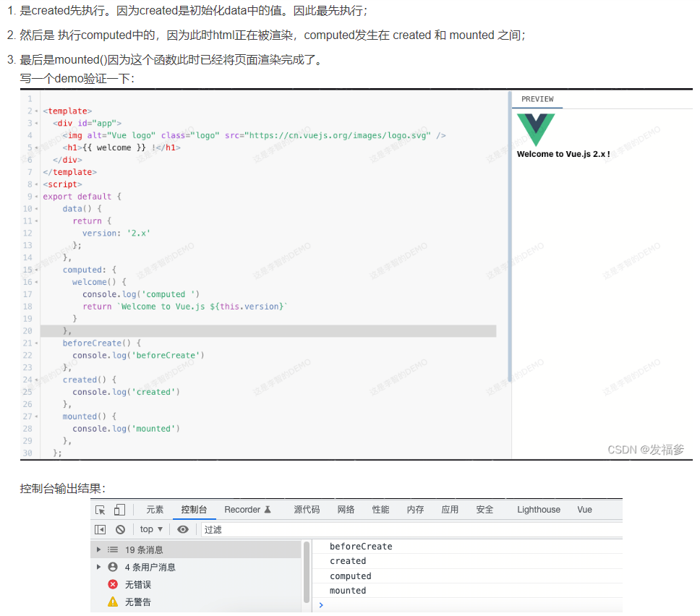700x616 pixels.
Task: Click the code editor vertical scrollbar
Action: click(510, 239)
